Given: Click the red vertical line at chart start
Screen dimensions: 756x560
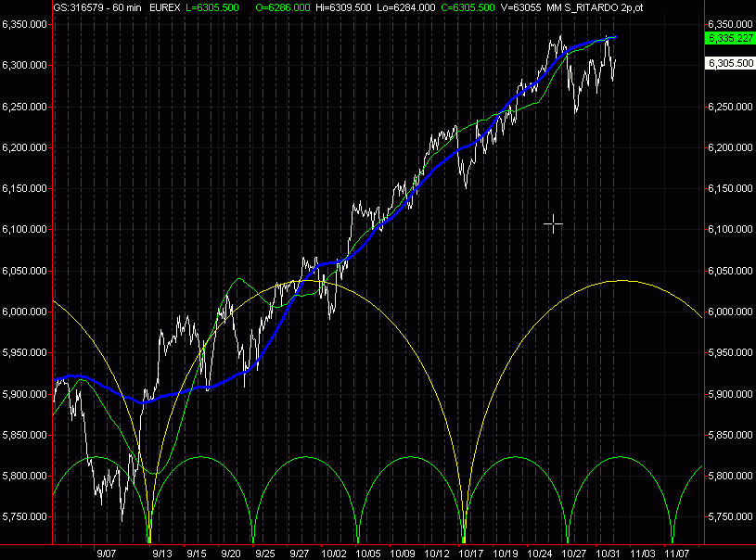Looking at the screenshot, I should (x=54, y=278).
